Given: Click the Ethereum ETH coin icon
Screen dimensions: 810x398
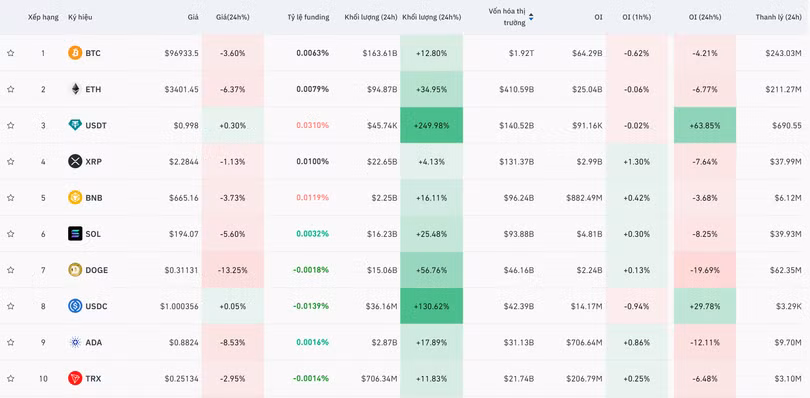Looking at the screenshot, I should (75, 89).
